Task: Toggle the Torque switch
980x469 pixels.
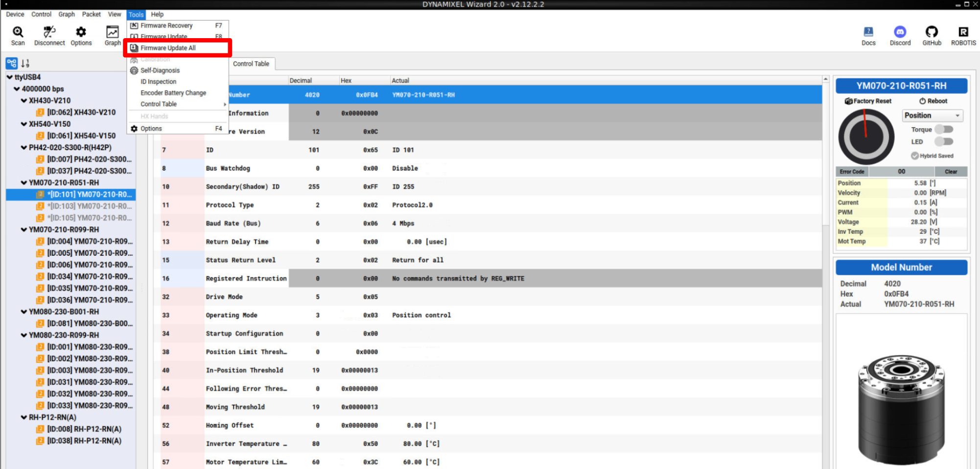Action: click(944, 130)
